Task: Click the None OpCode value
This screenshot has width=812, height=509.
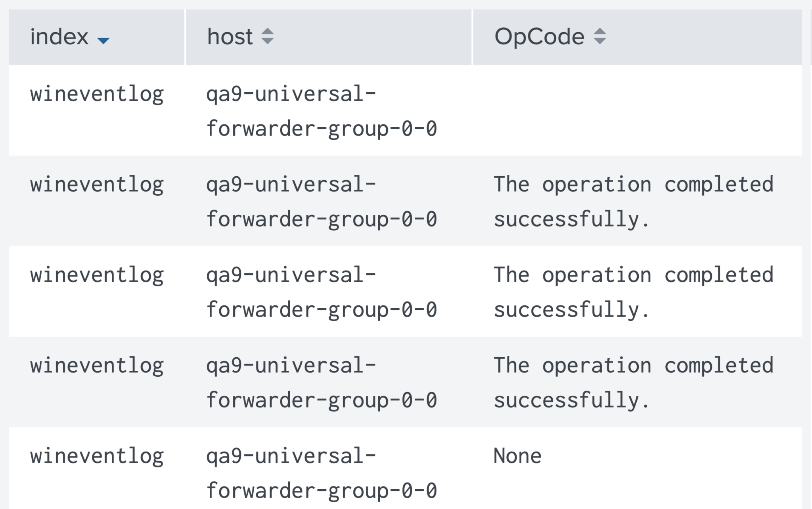Action: pos(517,456)
